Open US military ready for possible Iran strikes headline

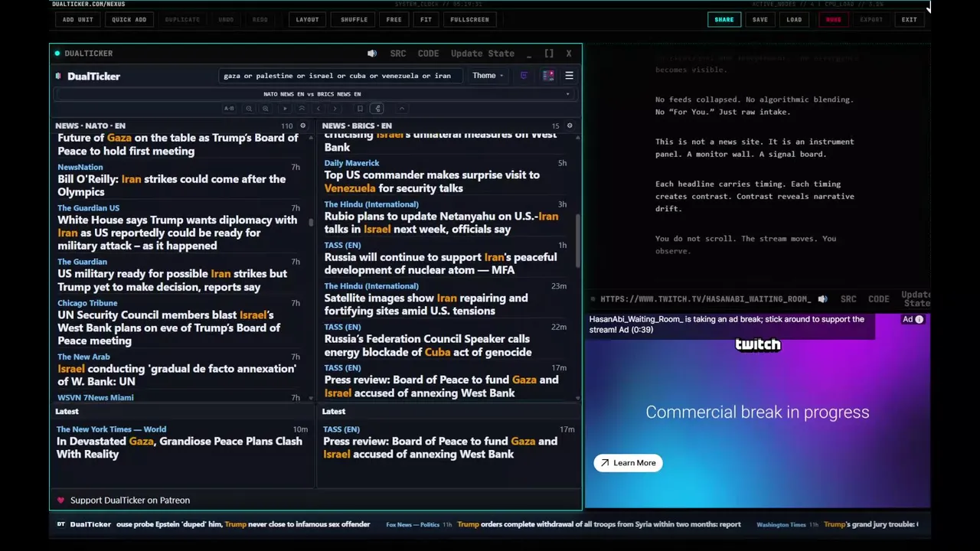pos(172,280)
